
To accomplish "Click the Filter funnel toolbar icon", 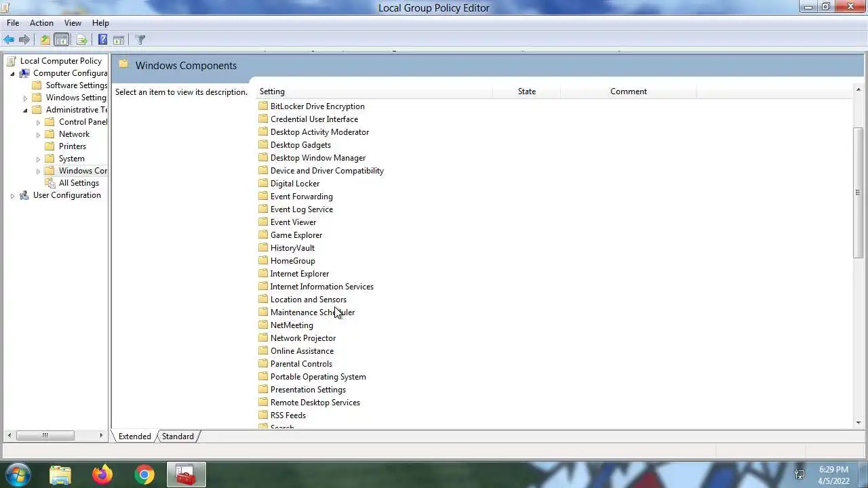I will (x=140, y=40).
